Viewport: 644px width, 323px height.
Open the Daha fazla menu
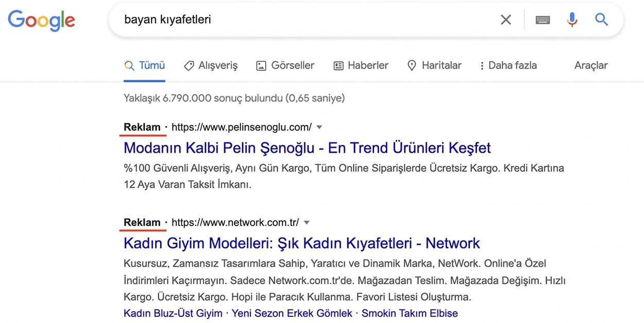(508, 66)
